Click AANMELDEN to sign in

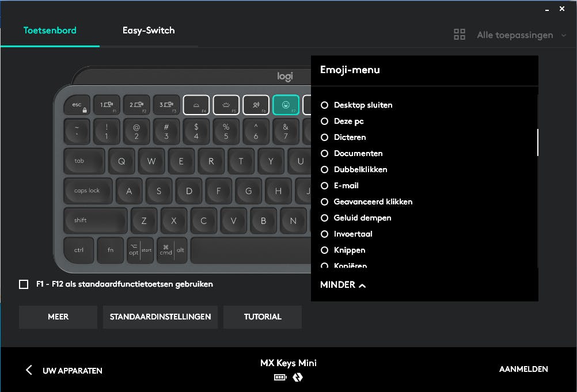523,369
